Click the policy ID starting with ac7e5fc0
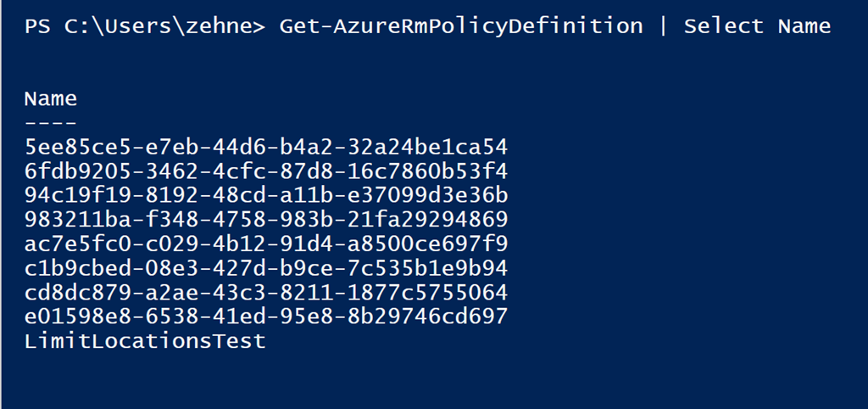Image resolution: width=868 pixels, height=409 pixels. coord(266,244)
